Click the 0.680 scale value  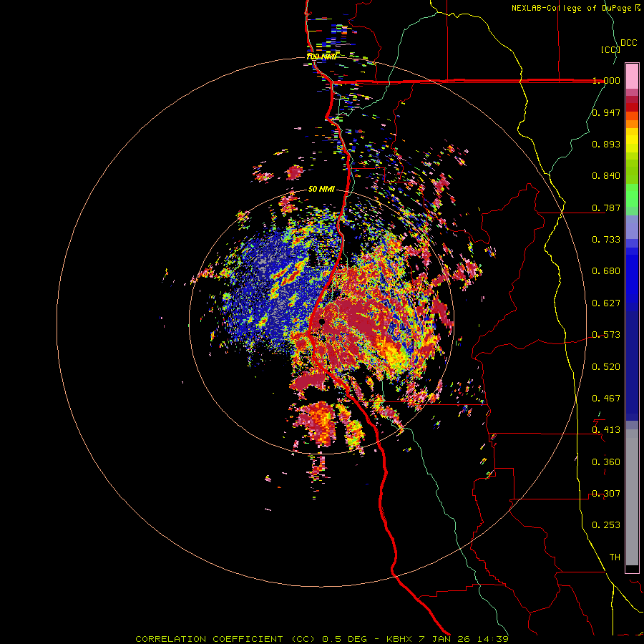click(606, 271)
